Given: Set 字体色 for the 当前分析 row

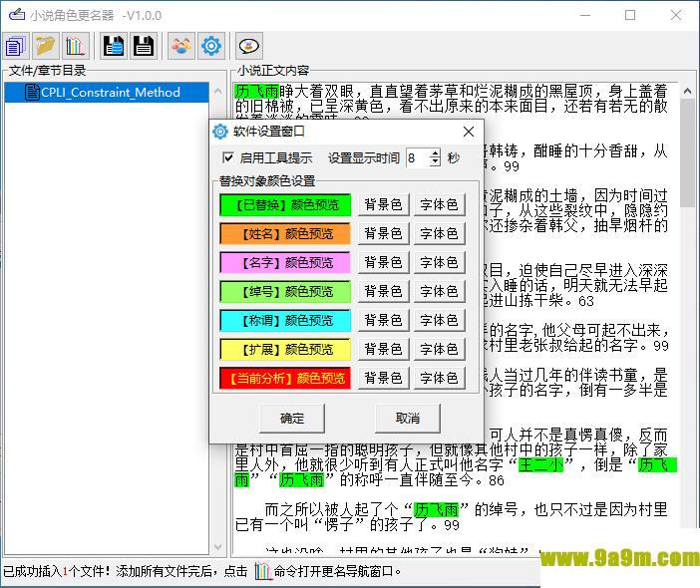Looking at the screenshot, I should (440, 379).
